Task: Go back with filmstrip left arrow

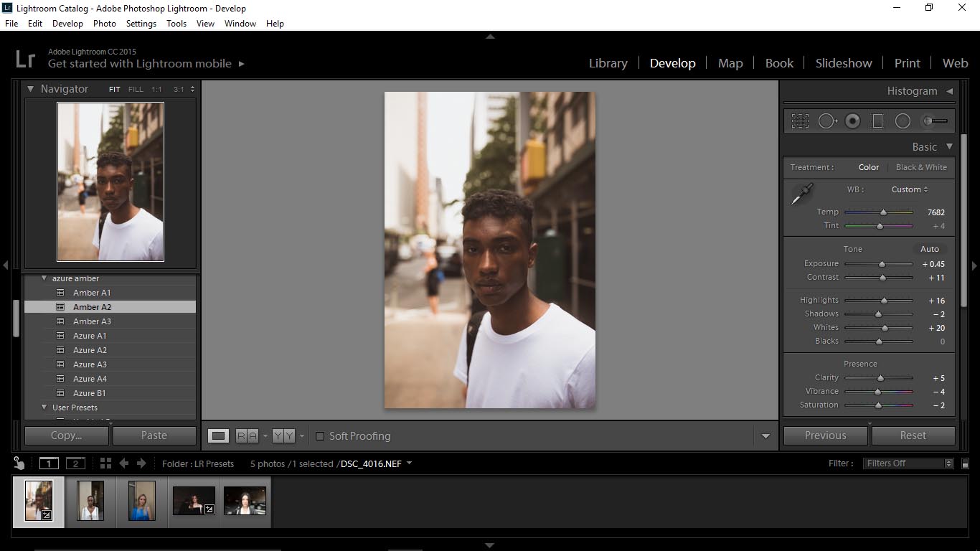Action: click(x=123, y=463)
